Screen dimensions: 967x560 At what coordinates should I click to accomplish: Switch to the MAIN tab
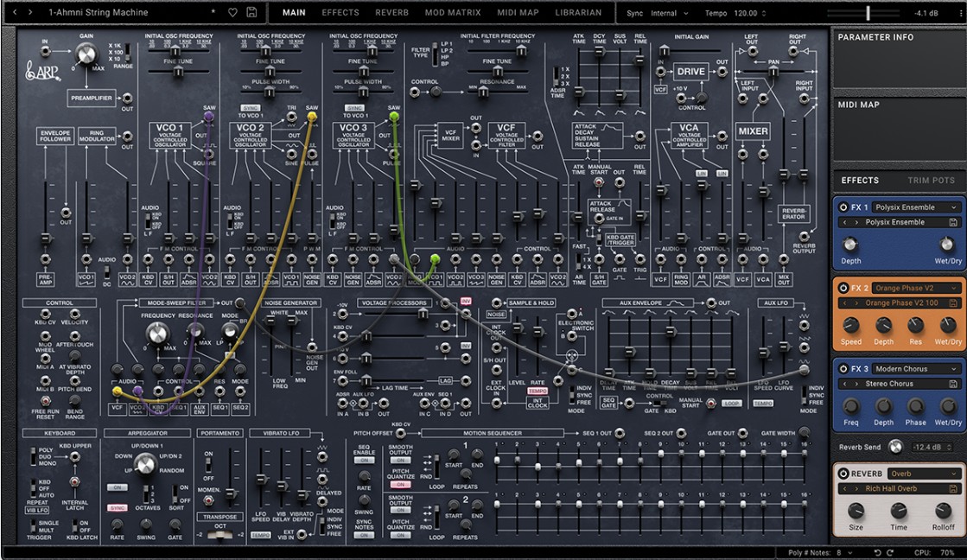(294, 12)
